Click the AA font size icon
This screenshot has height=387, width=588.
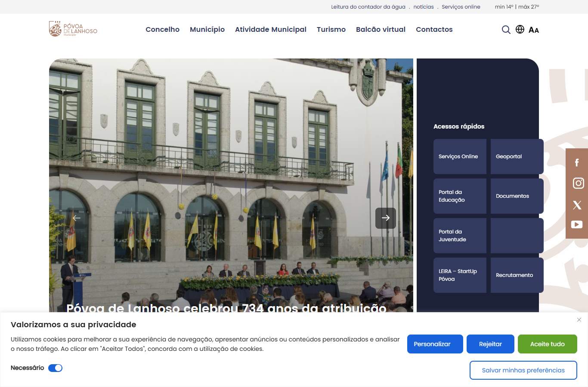coord(534,30)
